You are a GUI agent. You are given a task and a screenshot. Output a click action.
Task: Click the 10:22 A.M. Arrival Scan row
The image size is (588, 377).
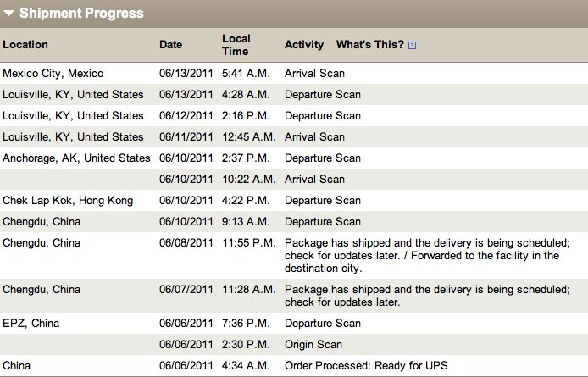(x=294, y=180)
